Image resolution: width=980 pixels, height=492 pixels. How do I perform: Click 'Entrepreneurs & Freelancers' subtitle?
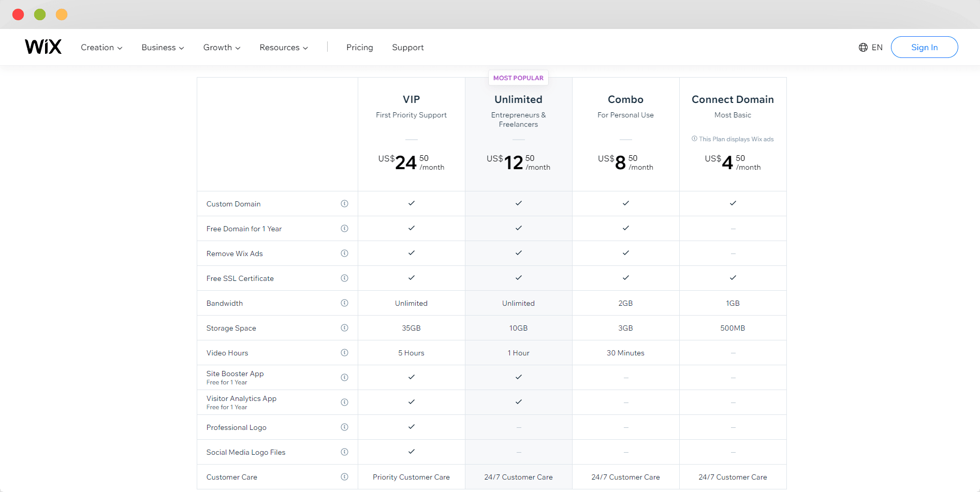pyautogui.click(x=519, y=120)
